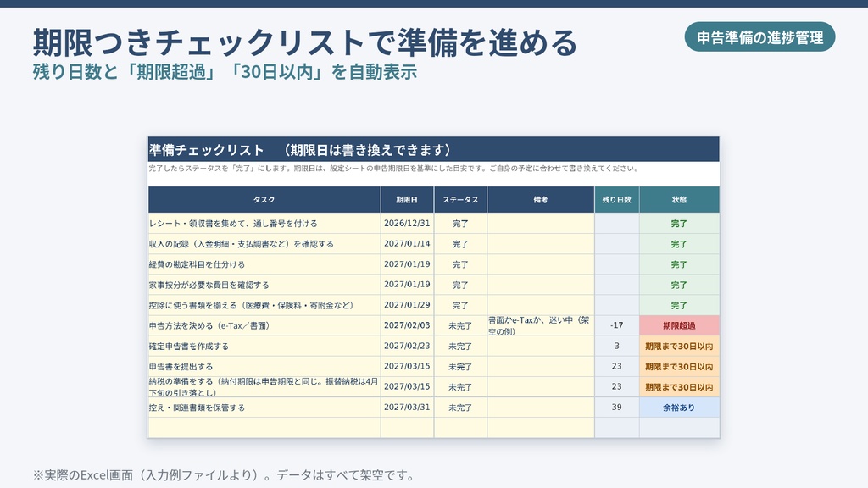
Task: Click 未完了 status in 申告書を提出する row
Action: click(x=460, y=367)
